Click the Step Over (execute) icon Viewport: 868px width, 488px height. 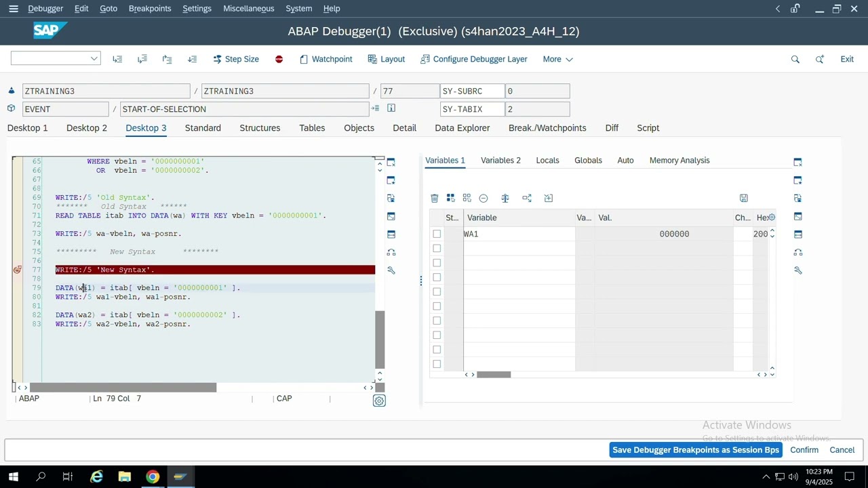coord(142,59)
